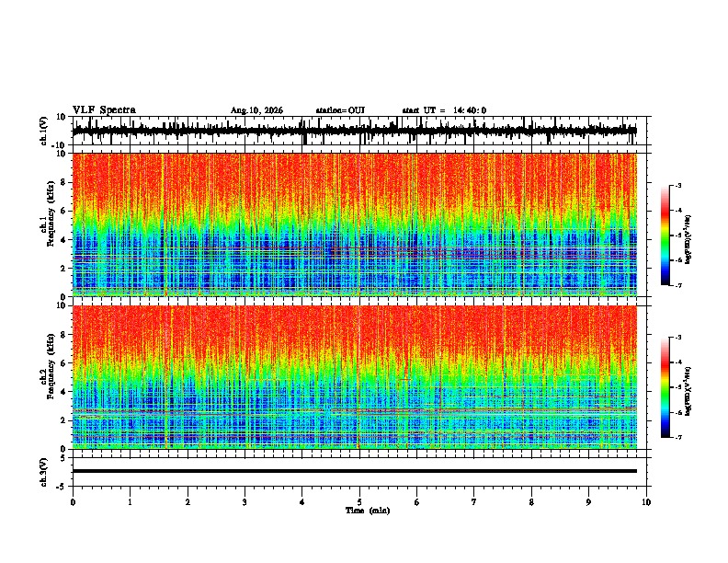This screenshot has width=728, height=563.
Task: Click the "6" kHz tick on ch.2 frequency axis
Action: click(x=64, y=363)
